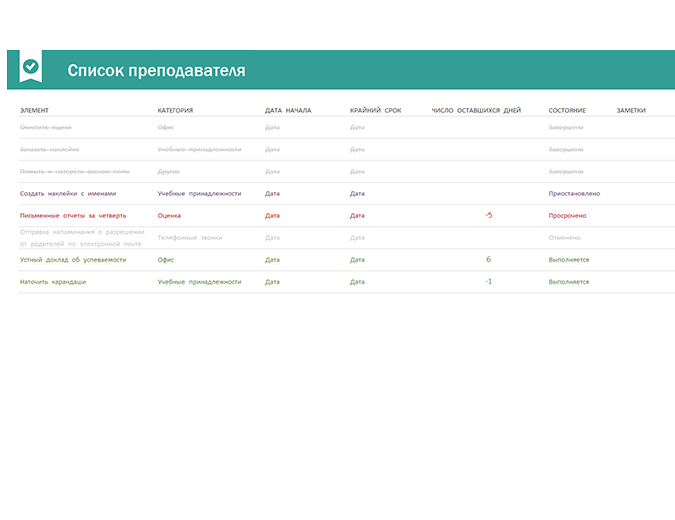Viewport: 675px width, 520px height.
Task: Click the 'Оценка' category cell
Action: [169, 216]
